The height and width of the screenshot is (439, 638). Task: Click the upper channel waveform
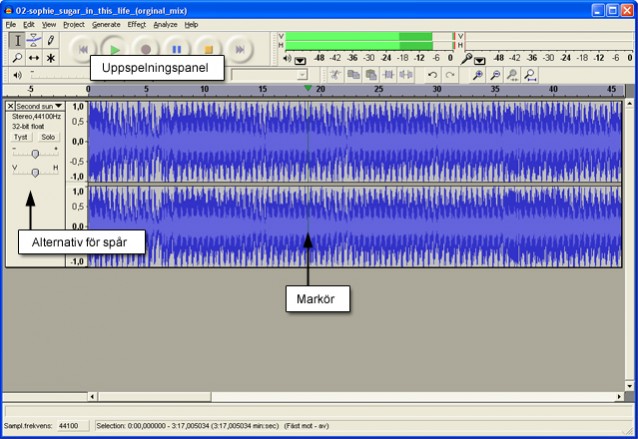(355, 141)
